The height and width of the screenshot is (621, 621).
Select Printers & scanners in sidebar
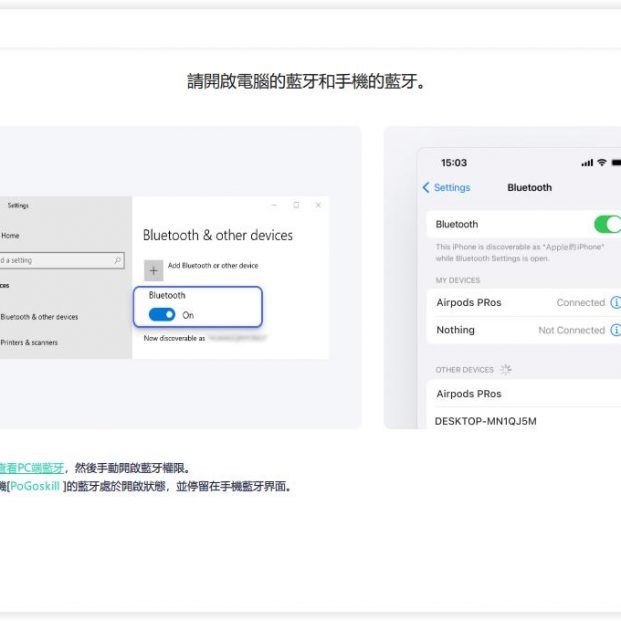pos(29,342)
